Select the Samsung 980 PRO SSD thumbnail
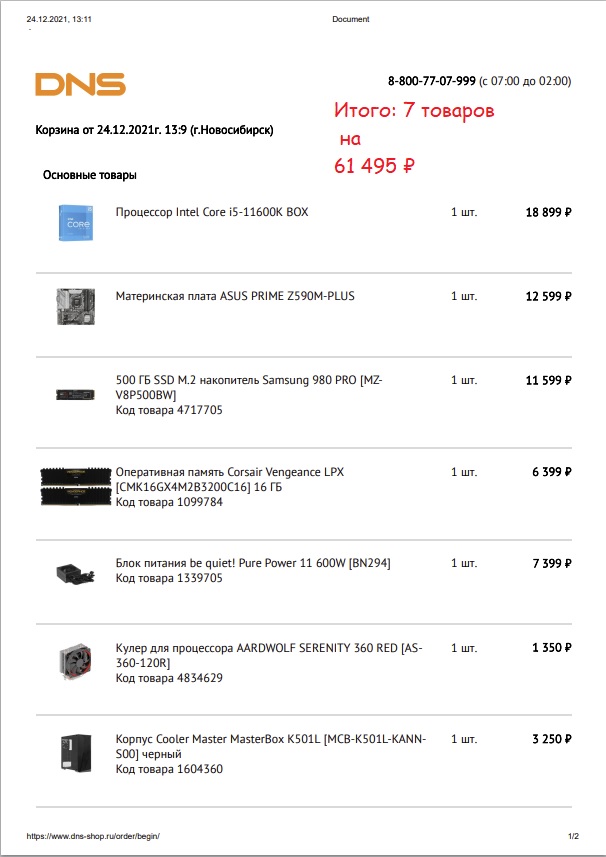 75,394
